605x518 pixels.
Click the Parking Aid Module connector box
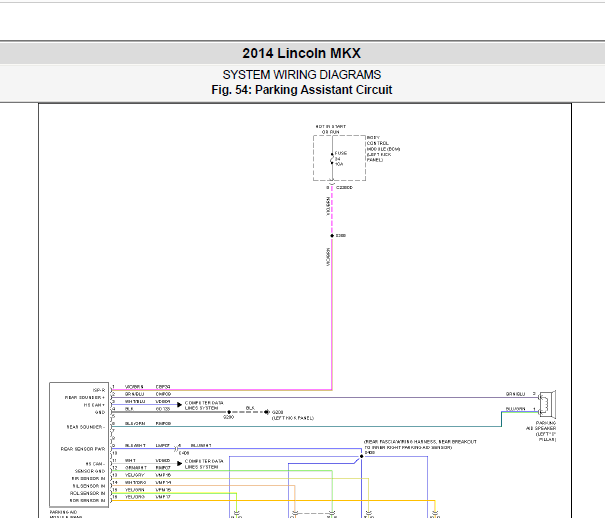[79, 445]
